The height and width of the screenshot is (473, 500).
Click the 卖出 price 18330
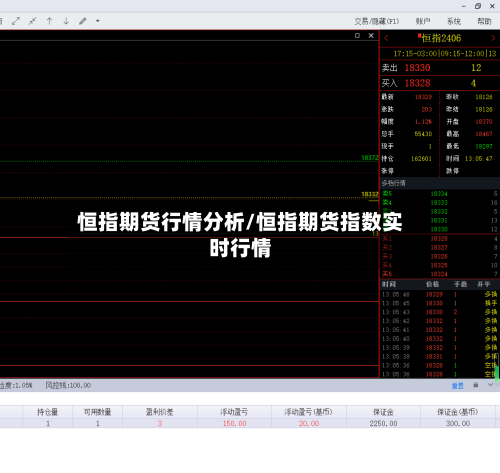(417, 68)
